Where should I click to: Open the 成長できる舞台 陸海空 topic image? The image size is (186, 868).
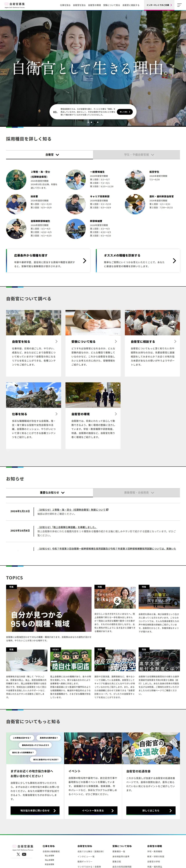pos(115,660)
